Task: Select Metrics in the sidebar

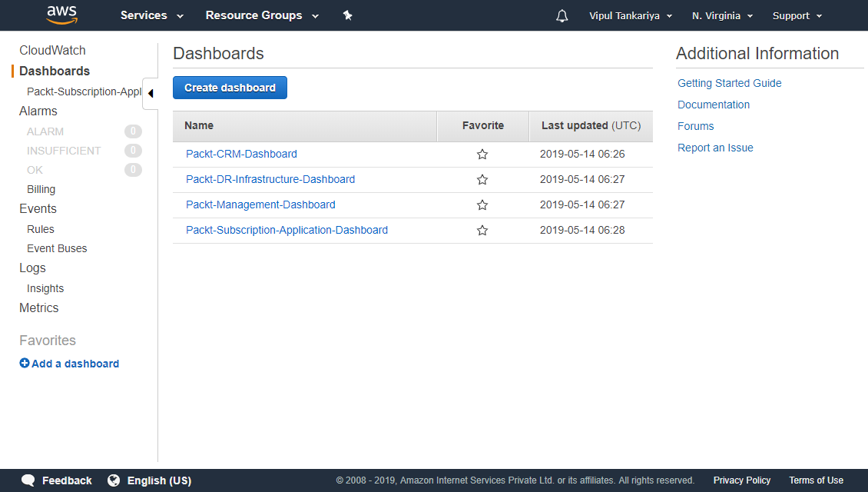Action: click(x=38, y=308)
